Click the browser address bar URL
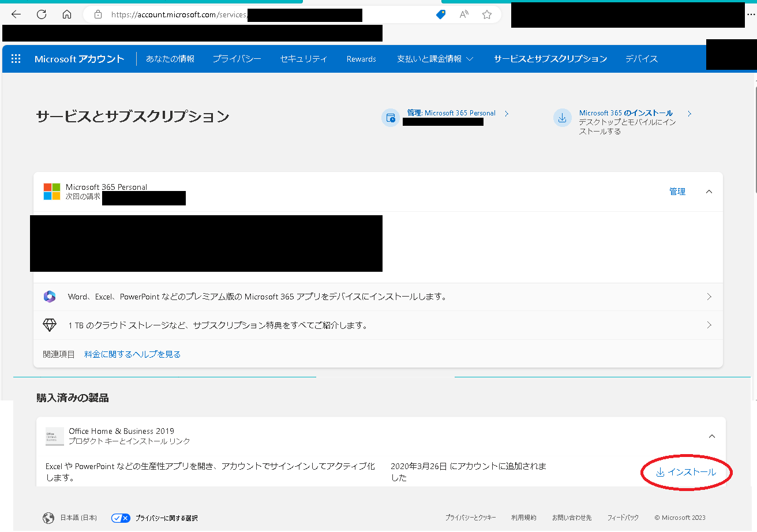Viewport: 757px width, 532px height. click(x=179, y=15)
